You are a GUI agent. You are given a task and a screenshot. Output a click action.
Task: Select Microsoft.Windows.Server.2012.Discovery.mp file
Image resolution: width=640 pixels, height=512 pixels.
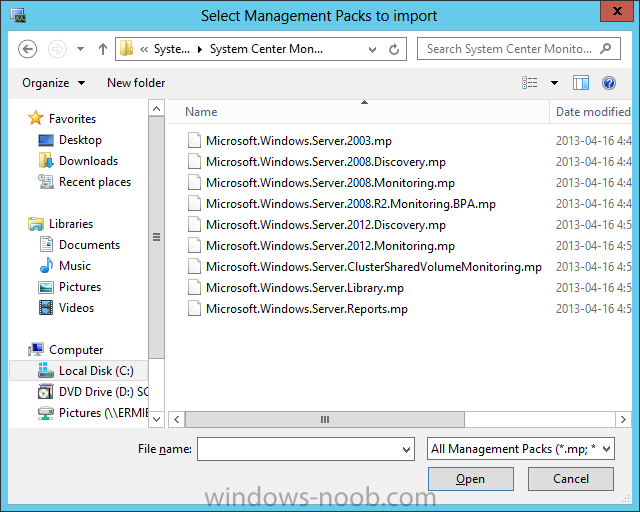(325, 225)
